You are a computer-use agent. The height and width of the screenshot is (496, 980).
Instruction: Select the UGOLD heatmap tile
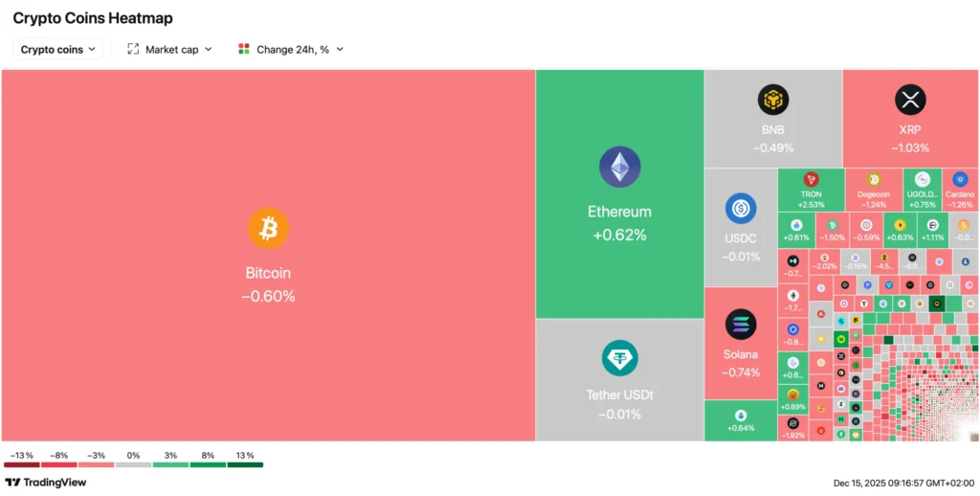(922, 189)
